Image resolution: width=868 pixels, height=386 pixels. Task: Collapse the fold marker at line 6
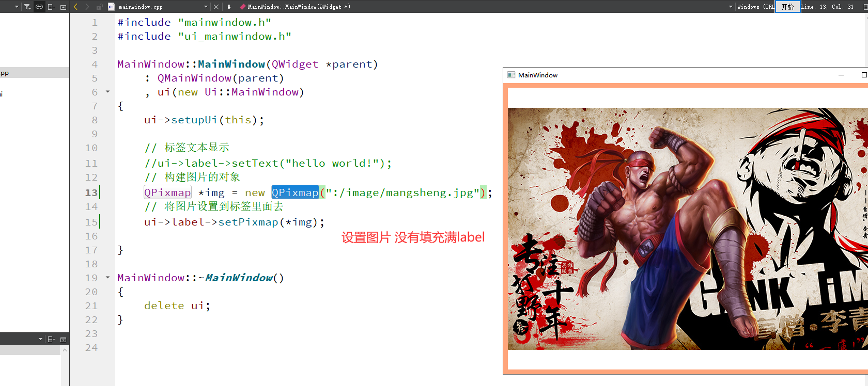coord(107,92)
